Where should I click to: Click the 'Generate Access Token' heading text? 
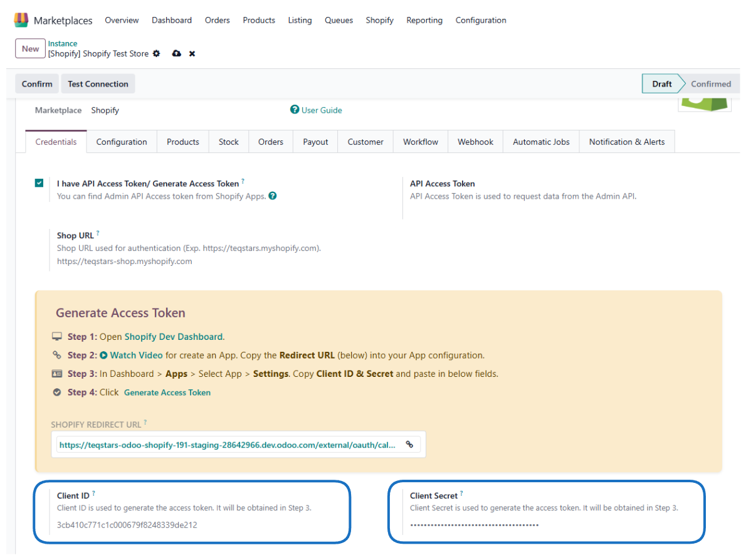pos(120,312)
